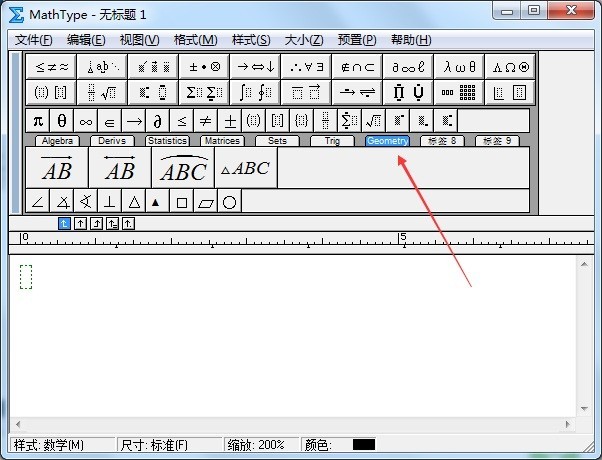The image size is (602, 460).
Task: Open the Greek lowercase letters palette
Action: click(x=460, y=67)
